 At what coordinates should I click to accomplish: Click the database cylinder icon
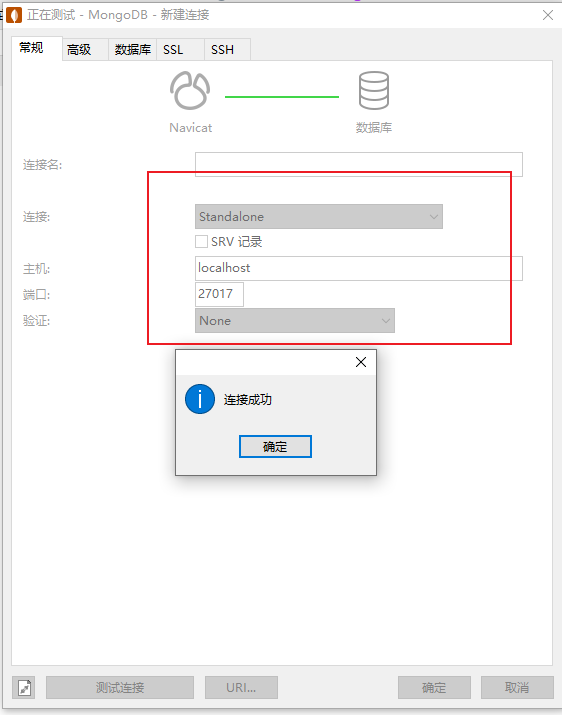374,90
